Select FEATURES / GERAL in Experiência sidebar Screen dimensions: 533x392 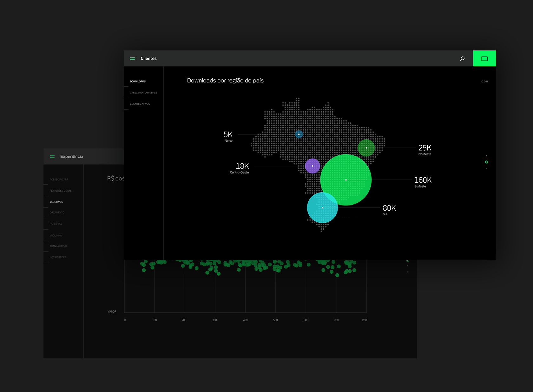[61, 191]
